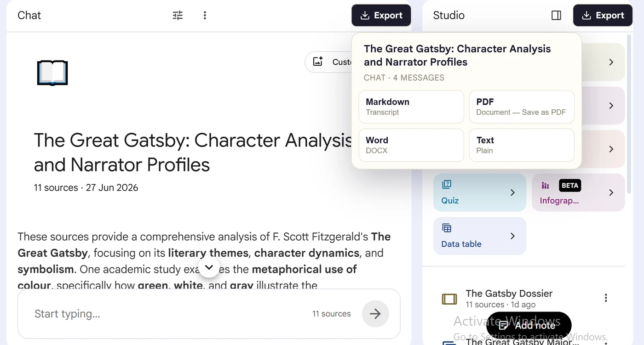Open the Chat more options menu
This screenshot has width=644, height=345.
pos(205,15)
